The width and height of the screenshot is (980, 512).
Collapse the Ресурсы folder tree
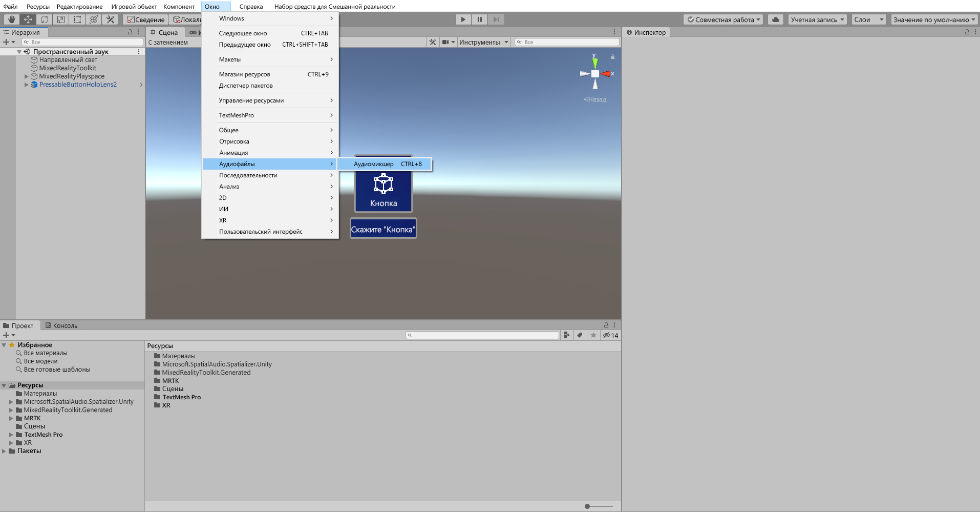tap(4, 385)
